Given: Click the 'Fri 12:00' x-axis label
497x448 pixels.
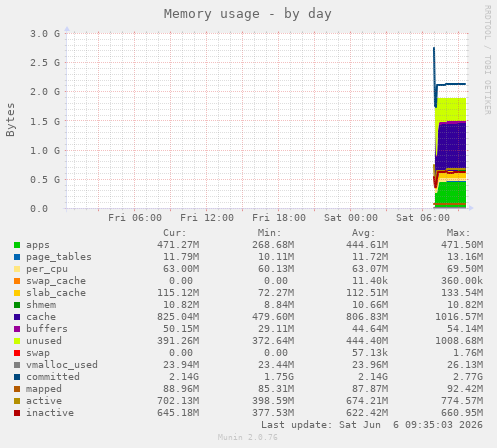Looking at the screenshot, I should click(x=207, y=218).
